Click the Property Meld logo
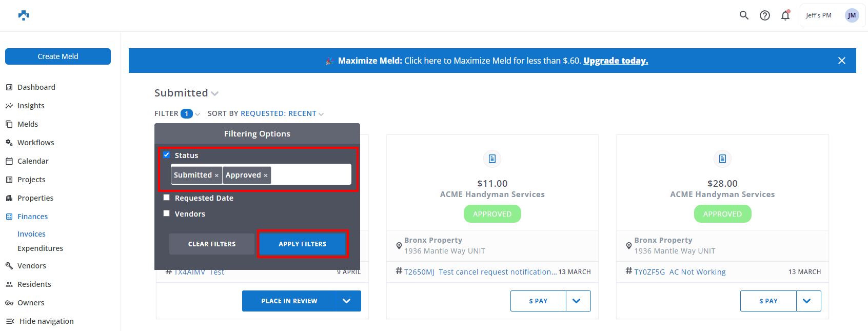This screenshot has width=868, height=331. click(24, 15)
